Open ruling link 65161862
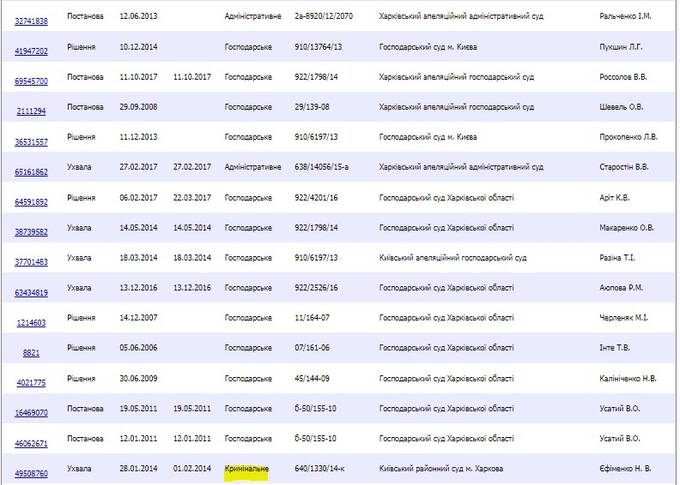This screenshot has height=485, width=680. (31, 172)
